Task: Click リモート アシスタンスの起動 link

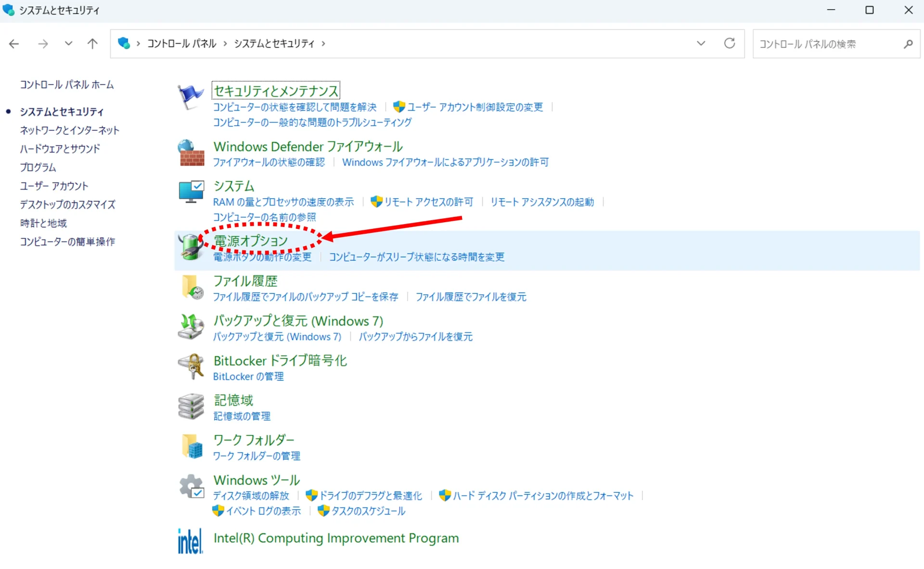Action: (x=542, y=202)
